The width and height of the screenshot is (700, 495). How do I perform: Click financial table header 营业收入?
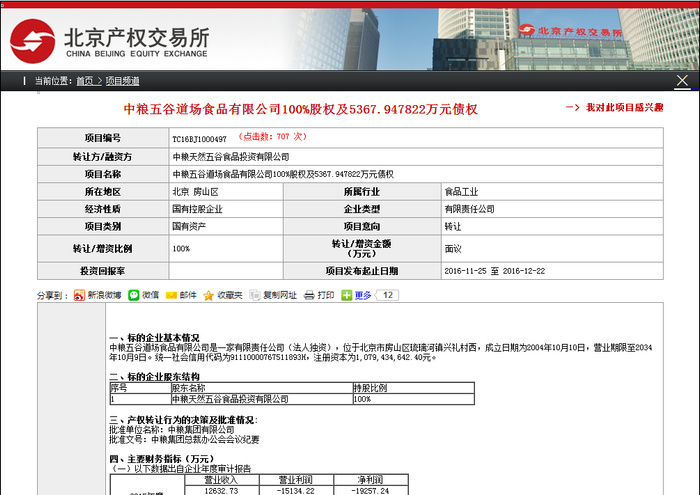pos(221,480)
